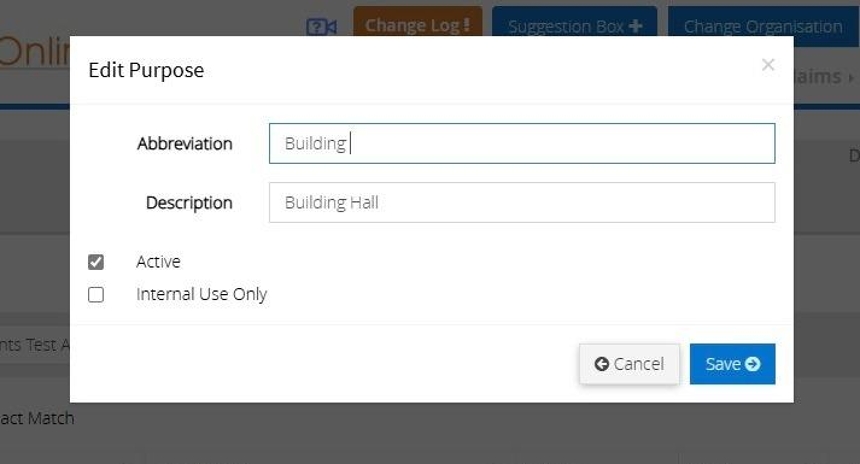The image size is (860, 464).
Task: Open the Change Log
Action: tap(417, 26)
